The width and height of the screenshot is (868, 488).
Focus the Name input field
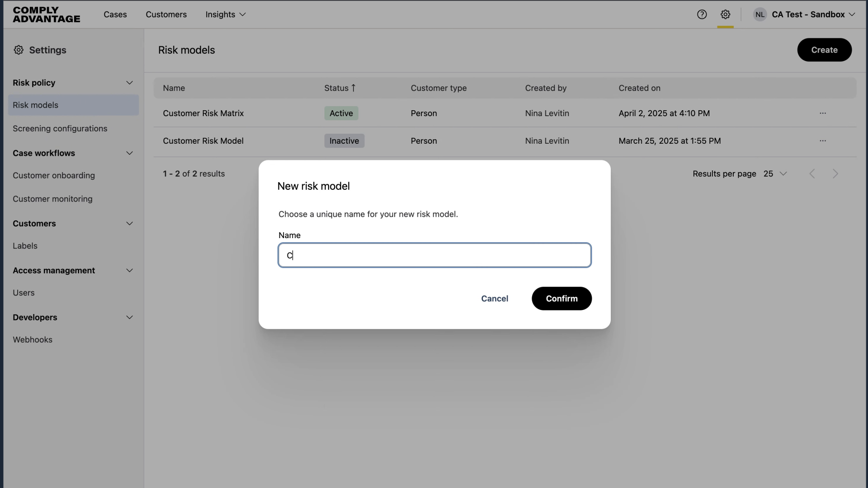(434, 255)
